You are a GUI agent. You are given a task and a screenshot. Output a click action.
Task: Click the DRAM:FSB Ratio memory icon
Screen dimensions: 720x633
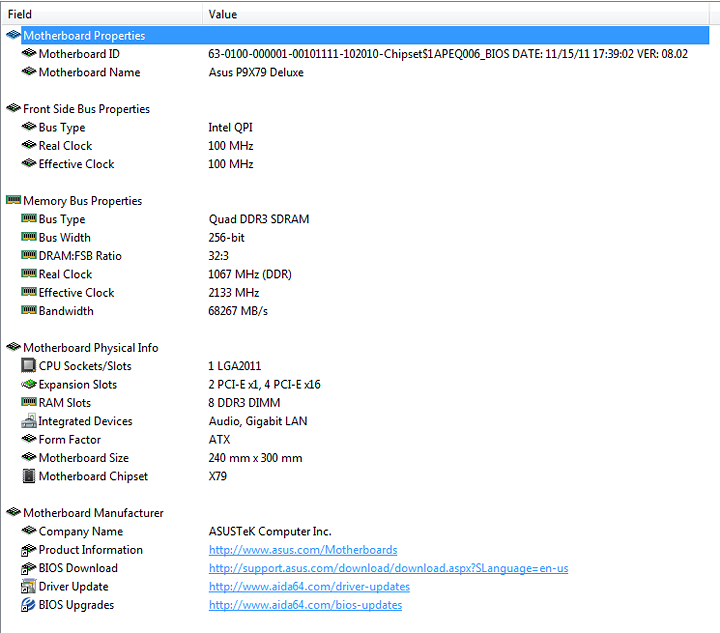28,255
